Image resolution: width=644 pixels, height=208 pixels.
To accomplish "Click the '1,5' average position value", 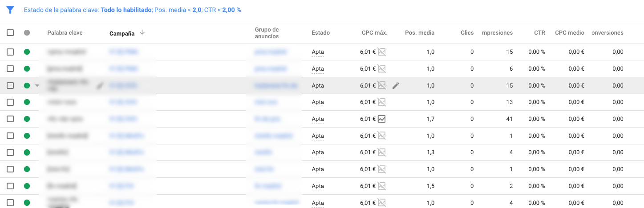I will [x=431, y=186].
